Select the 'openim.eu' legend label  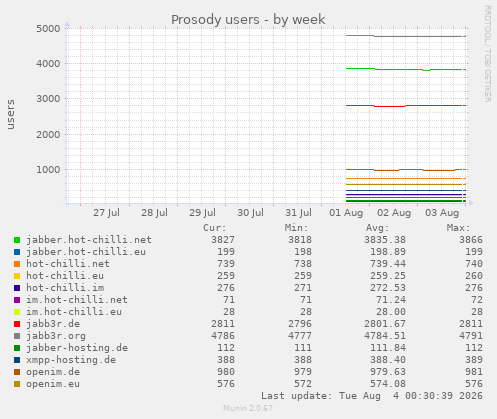53,384
